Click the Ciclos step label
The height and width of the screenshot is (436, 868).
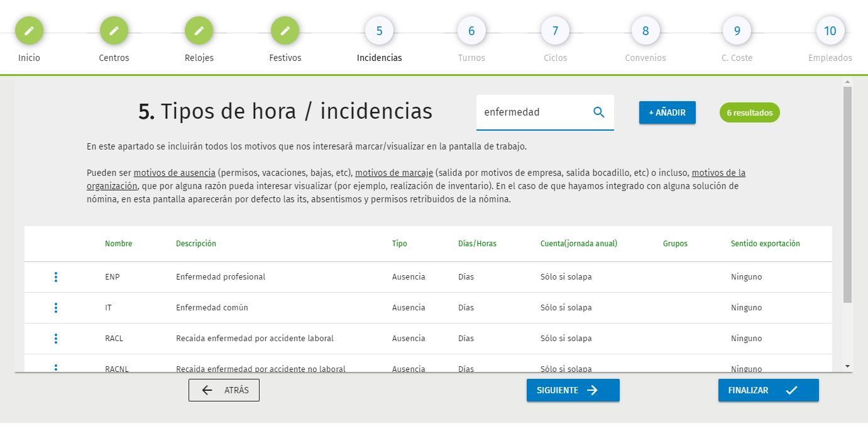click(555, 58)
